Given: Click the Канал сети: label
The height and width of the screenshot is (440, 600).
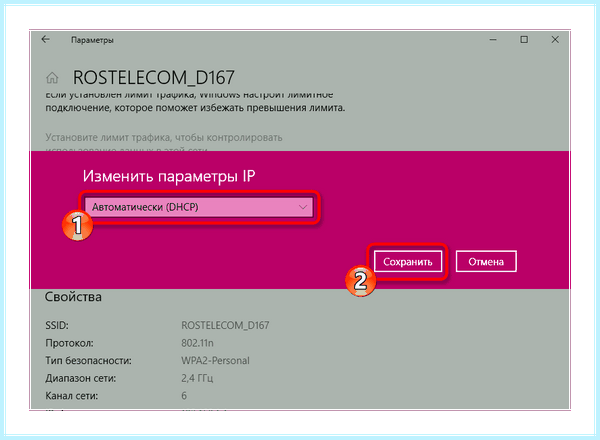Looking at the screenshot, I should pos(72,396).
